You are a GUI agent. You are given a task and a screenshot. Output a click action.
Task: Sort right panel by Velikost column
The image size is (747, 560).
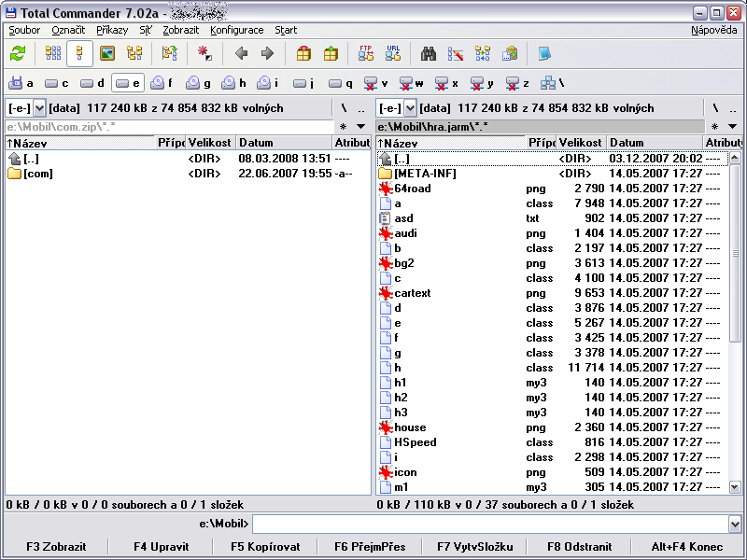[x=581, y=143]
